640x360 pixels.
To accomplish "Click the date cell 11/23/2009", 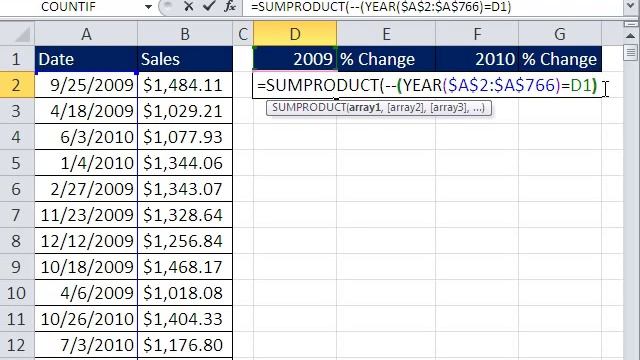I will tap(86, 215).
